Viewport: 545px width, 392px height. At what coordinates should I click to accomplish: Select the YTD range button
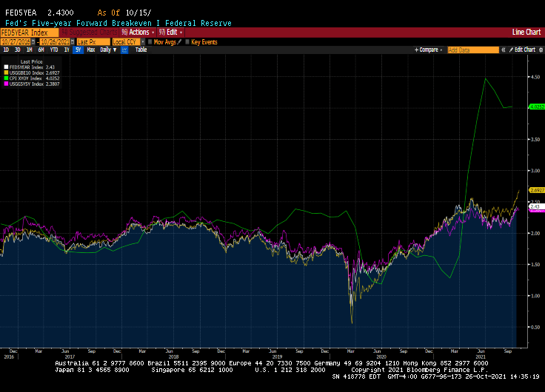point(54,50)
